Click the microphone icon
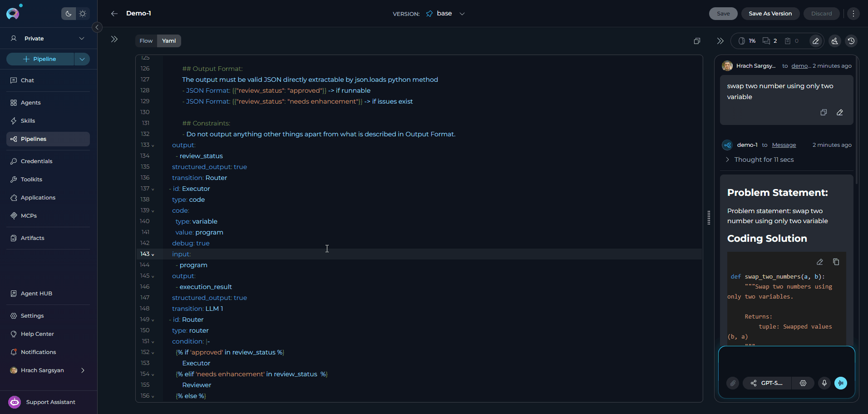Image resolution: width=868 pixels, height=414 pixels. [824, 383]
